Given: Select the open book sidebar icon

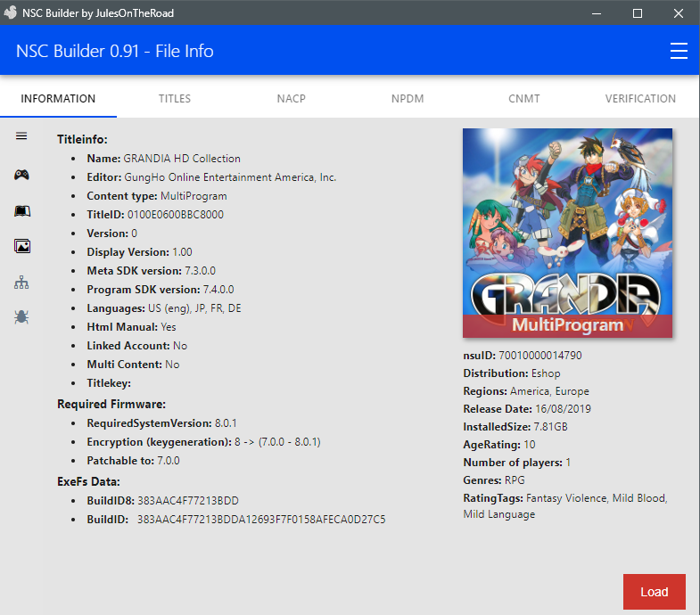Looking at the screenshot, I should 22,210.
